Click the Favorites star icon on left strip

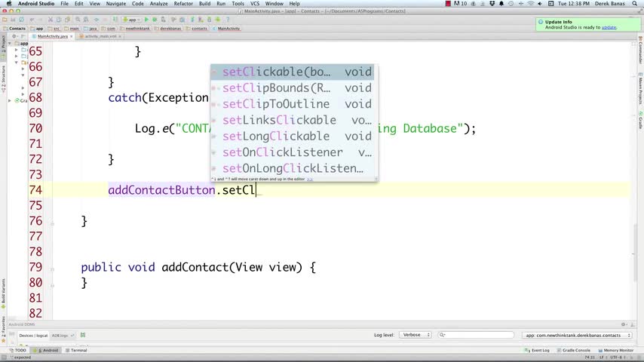[3, 341]
